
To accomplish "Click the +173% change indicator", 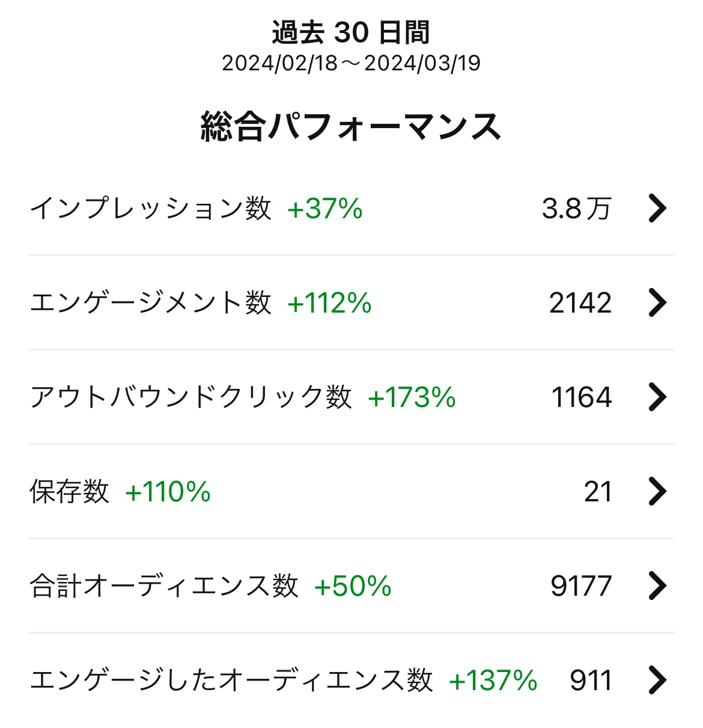I will (x=412, y=397).
